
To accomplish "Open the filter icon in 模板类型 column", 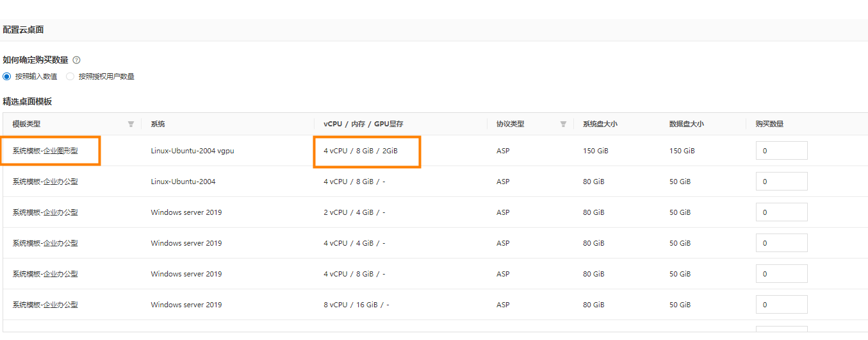I will 131,124.
